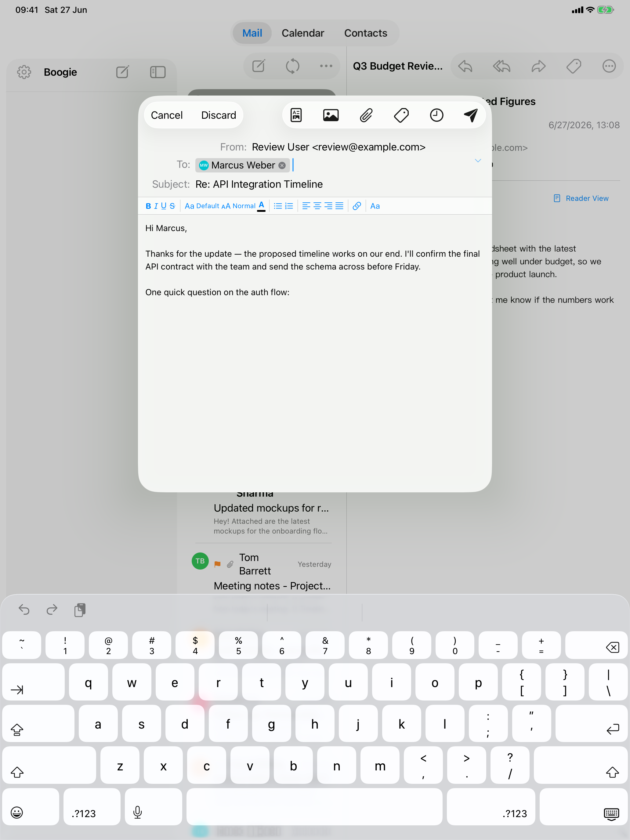Screen dimensions: 630x840
Task: Click the Aa icon after the link icon
Action: click(375, 206)
